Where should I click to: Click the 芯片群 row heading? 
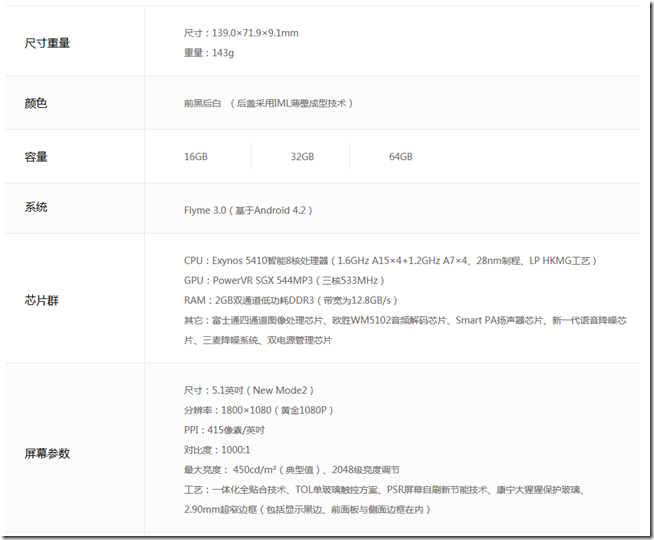click(42, 300)
